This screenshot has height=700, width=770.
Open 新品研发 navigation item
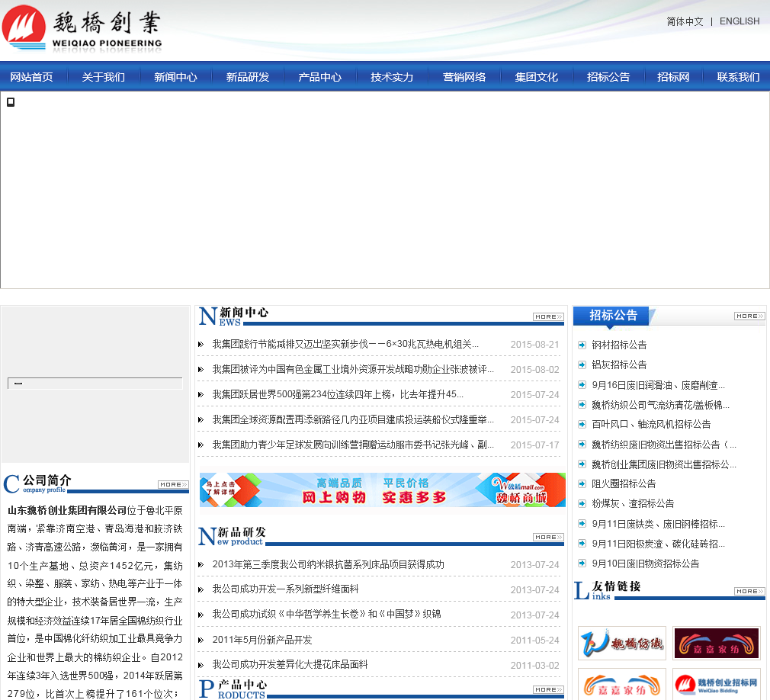coord(248,77)
